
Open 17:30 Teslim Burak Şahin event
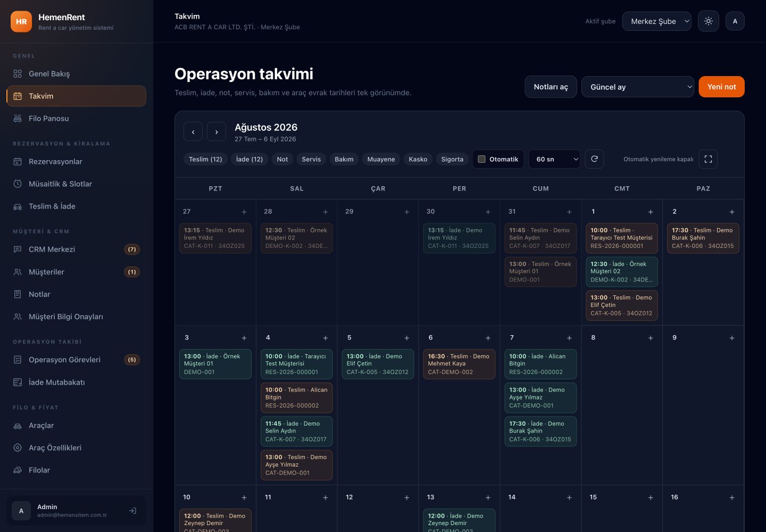coord(703,238)
